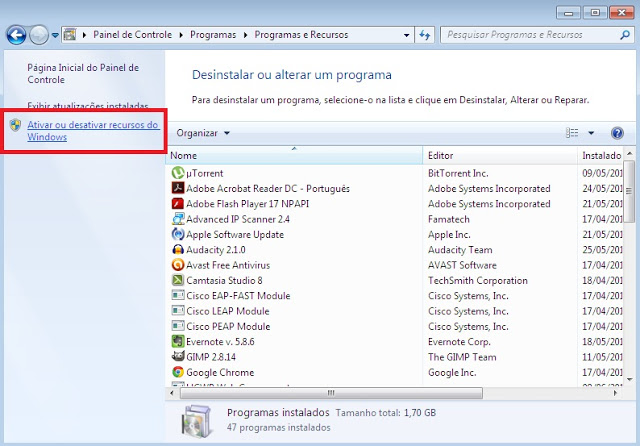Select Avast Free Antivirus icon
The height and width of the screenshot is (446, 640).
[x=178, y=265]
